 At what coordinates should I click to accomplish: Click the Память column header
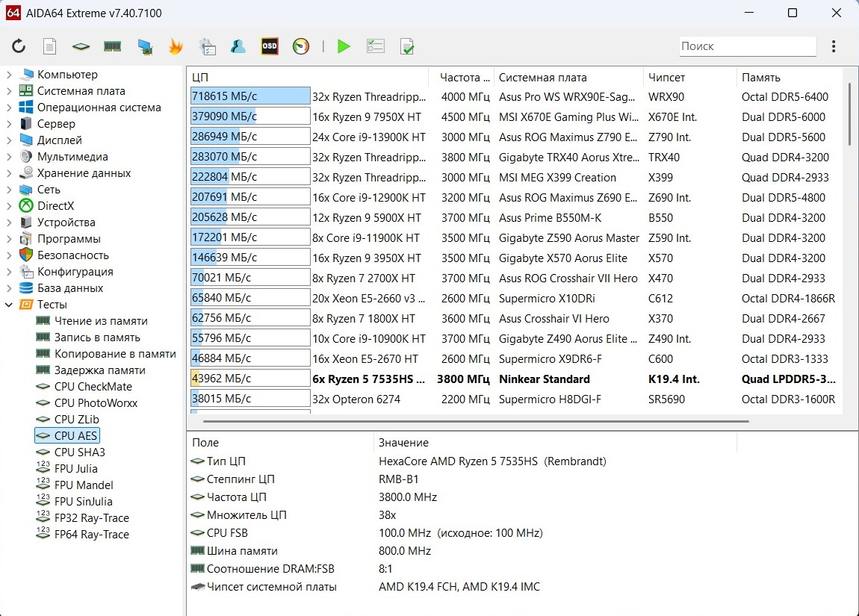(x=760, y=78)
